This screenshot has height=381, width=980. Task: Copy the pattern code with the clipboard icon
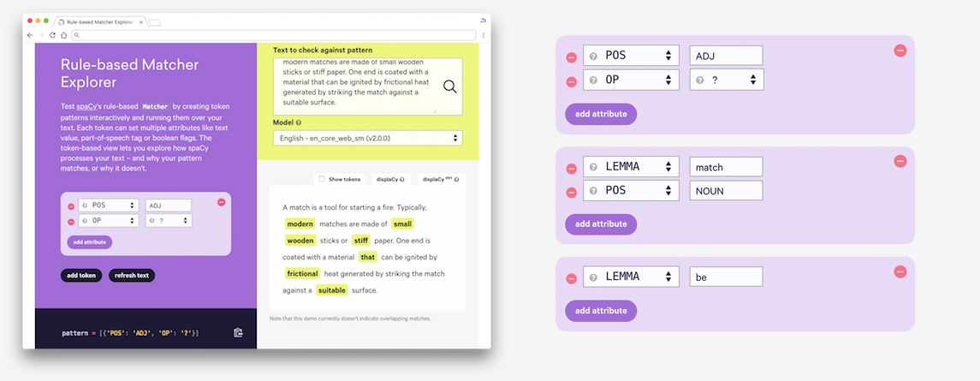(239, 332)
